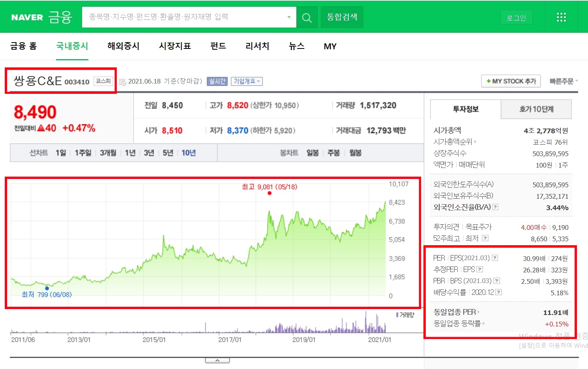
Task: Open the 금융 홈 menu
Action: [x=24, y=46]
